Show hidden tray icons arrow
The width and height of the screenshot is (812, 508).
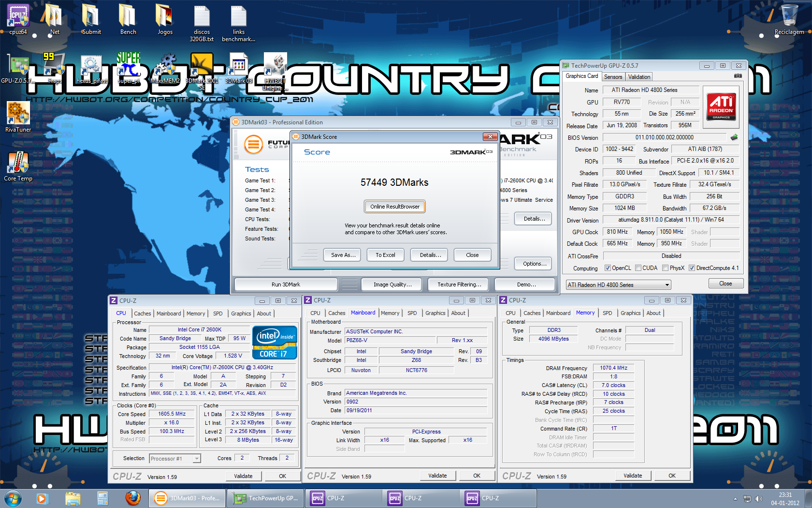coord(735,499)
